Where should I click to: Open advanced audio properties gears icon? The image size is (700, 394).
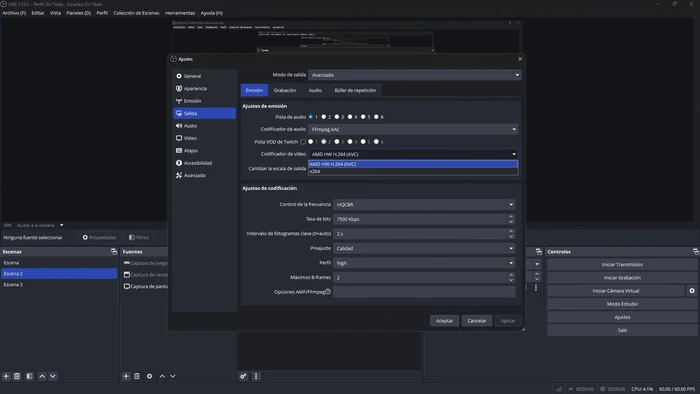point(243,376)
